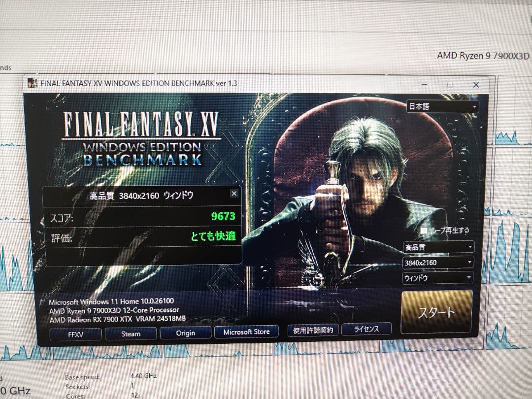This screenshot has width=532, height=399.
Task: Click the FFXV benchmark title bar app icon
Action: [32, 83]
